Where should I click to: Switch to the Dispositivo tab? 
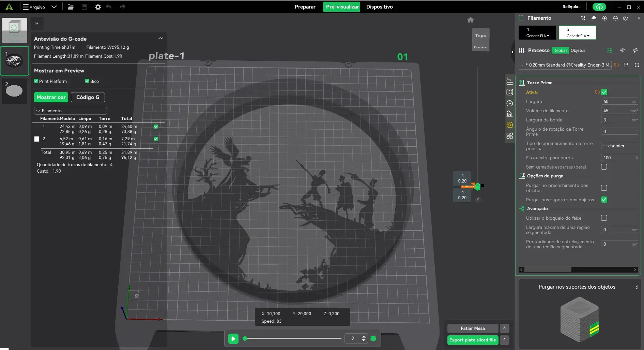[380, 7]
